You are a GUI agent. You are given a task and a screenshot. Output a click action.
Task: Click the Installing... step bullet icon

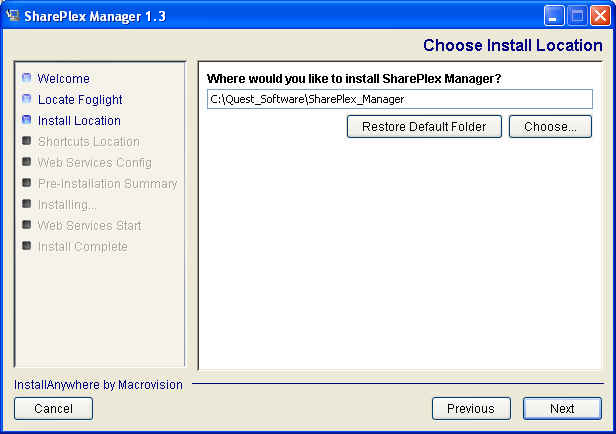(x=26, y=203)
